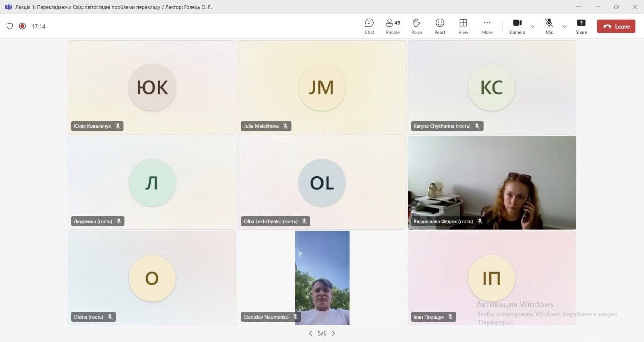Select the O avatar of Olena
The image size is (644, 342).
(x=152, y=278)
